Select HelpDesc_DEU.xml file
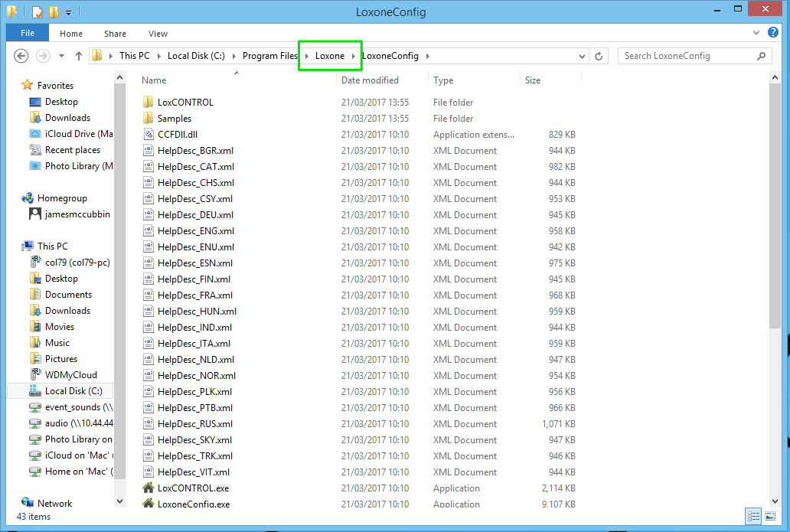 click(195, 214)
